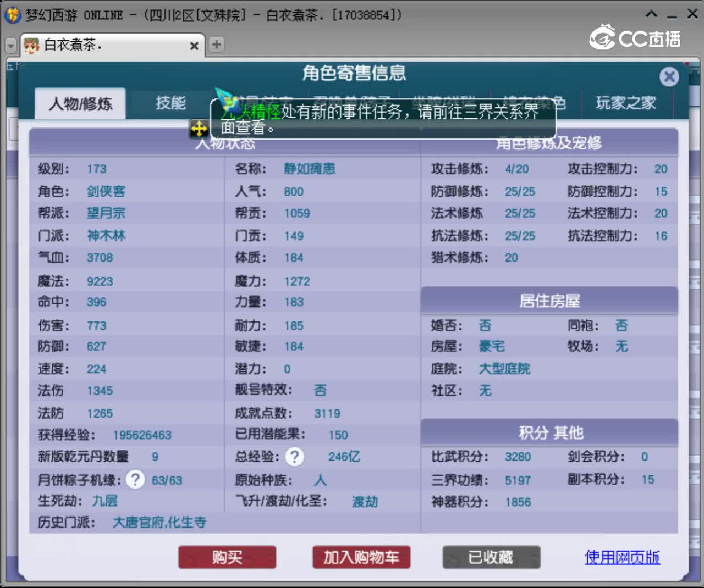
Task: Click the game window avatar icon
Action: (13, 15)
